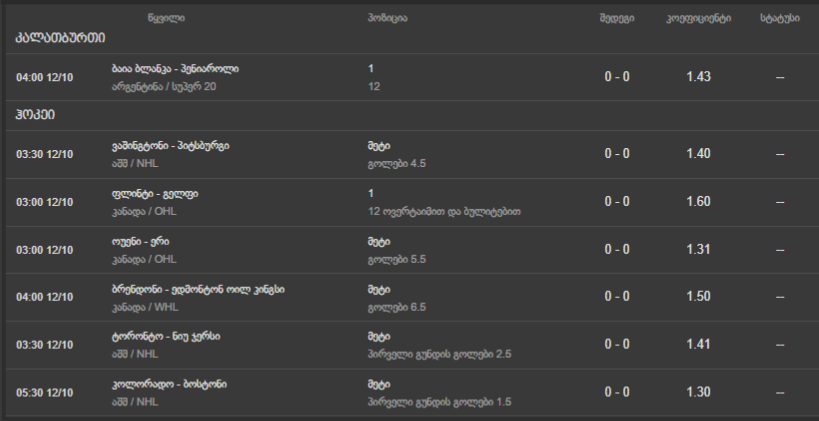Click the გოლები 4.5 position text
Image resolution: width=819 pixels, height=421 pixels.
(398, 163)
